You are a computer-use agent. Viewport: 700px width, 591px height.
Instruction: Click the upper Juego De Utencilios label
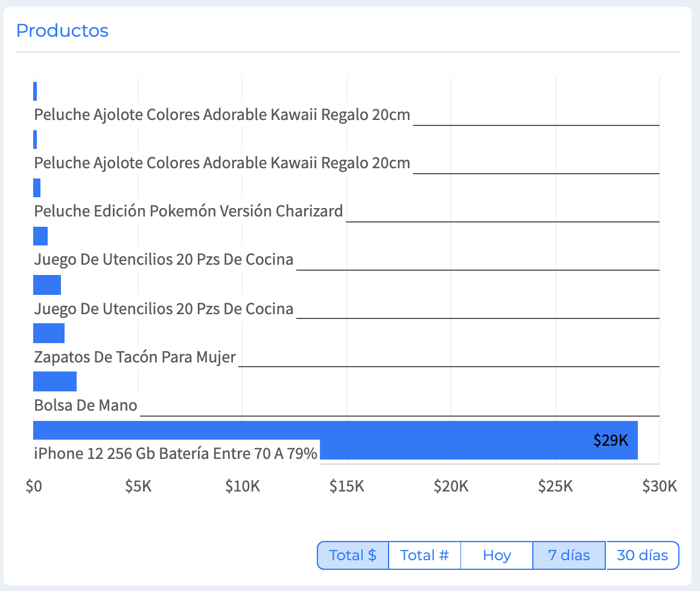coord(164,259)
